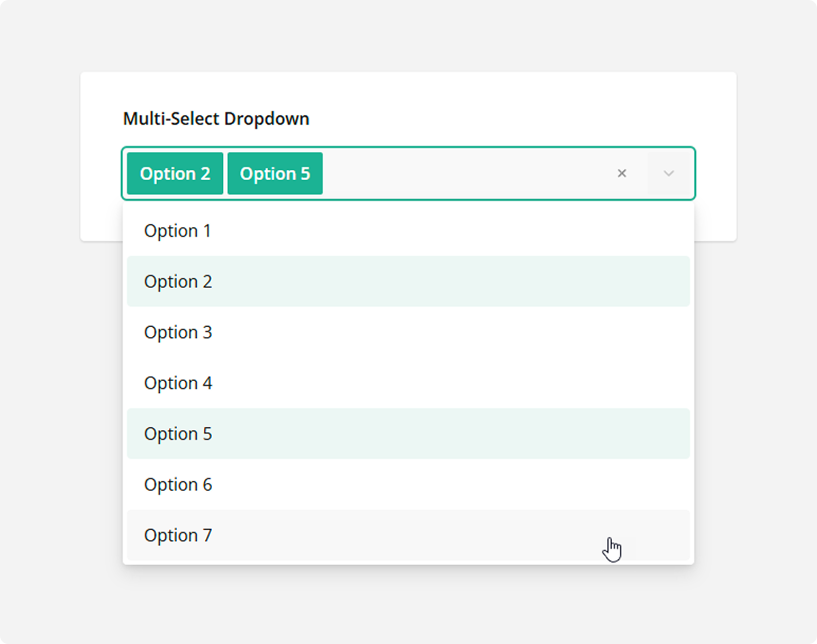Deselect the highlighted Option 5 entry

(x=178, y=434)
